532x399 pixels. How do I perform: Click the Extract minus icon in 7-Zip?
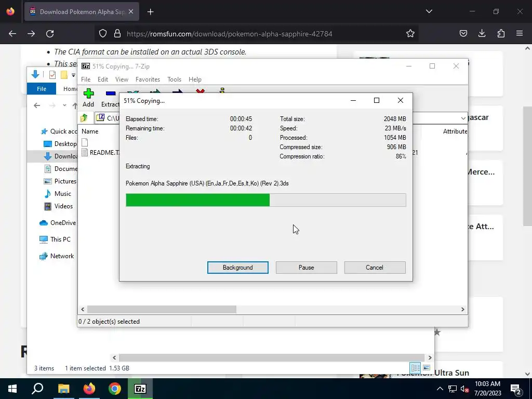click(111, 94)
